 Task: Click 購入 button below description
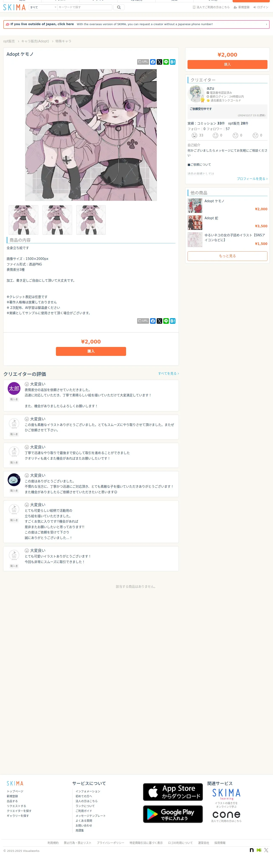point(91,351)
